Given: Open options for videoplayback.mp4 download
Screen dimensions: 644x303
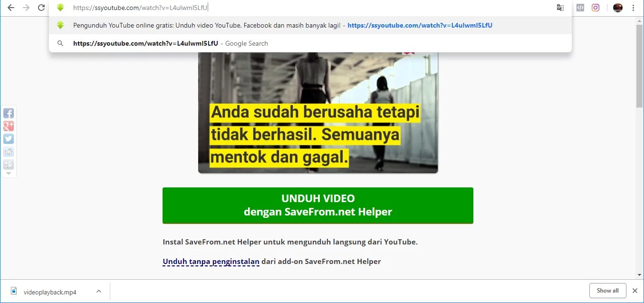Looking at the screenshot, I should (x=98, y=291).
